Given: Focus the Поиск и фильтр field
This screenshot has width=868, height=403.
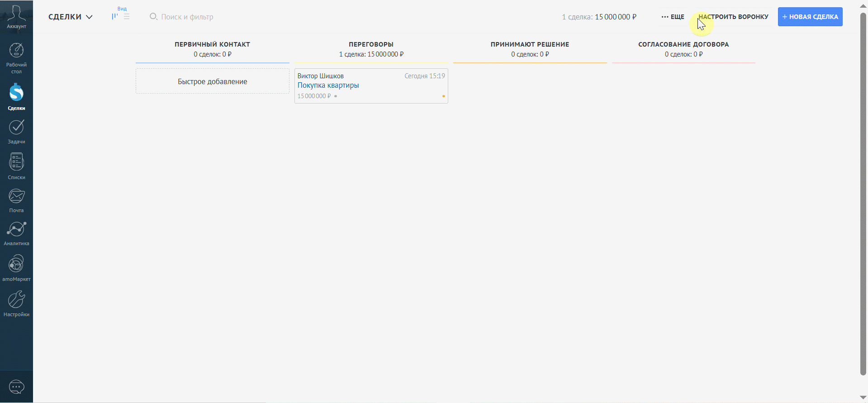Looking at the screenshot, I should (187, 17).
